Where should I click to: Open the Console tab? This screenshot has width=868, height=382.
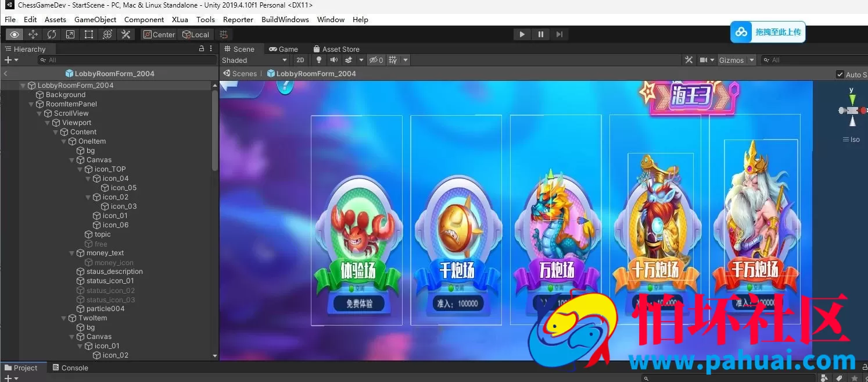pyautogui.click(x=70, y=367)
